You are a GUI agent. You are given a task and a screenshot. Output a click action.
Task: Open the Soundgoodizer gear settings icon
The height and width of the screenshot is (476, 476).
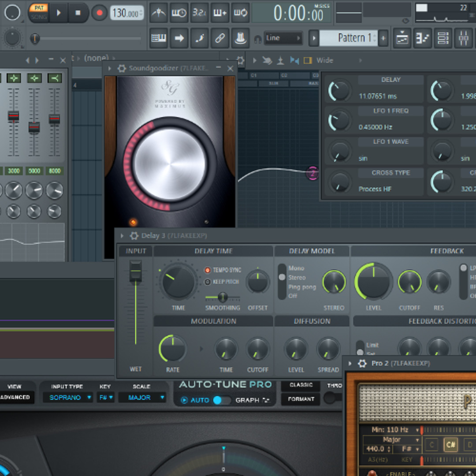pyautogui.click(x=122, y=68)
